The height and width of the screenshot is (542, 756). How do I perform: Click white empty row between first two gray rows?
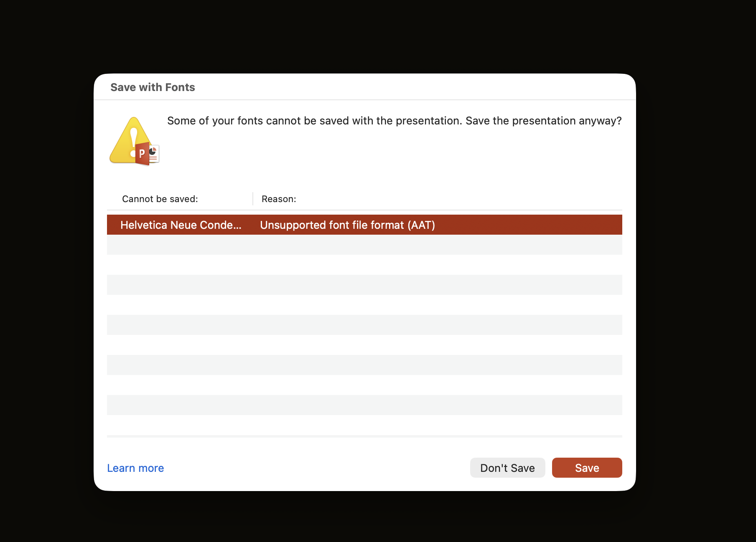(x=364, y=265)
